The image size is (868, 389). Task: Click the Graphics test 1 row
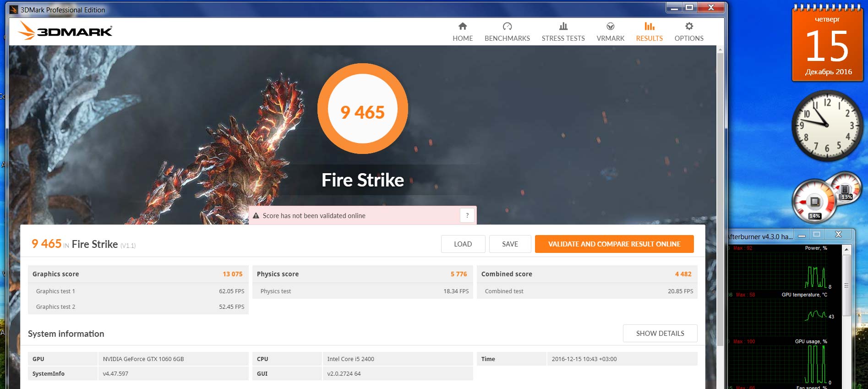click(x=138, y=291)
